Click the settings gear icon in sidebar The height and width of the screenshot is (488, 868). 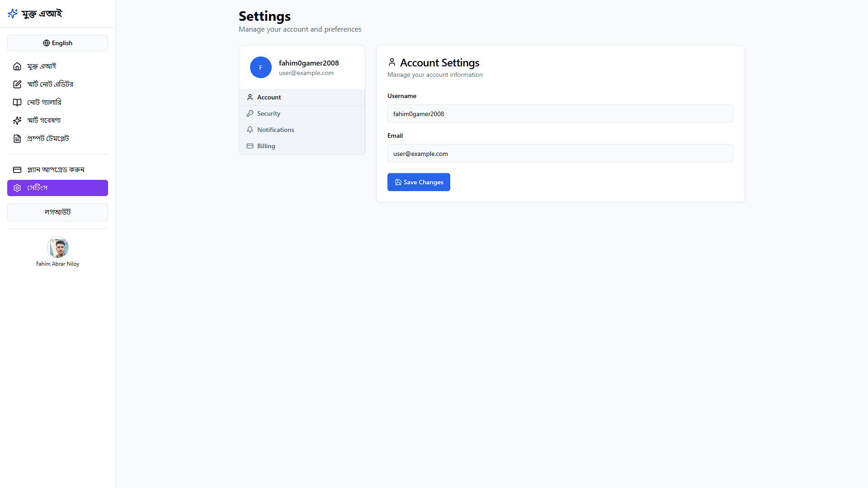[17, 188]
